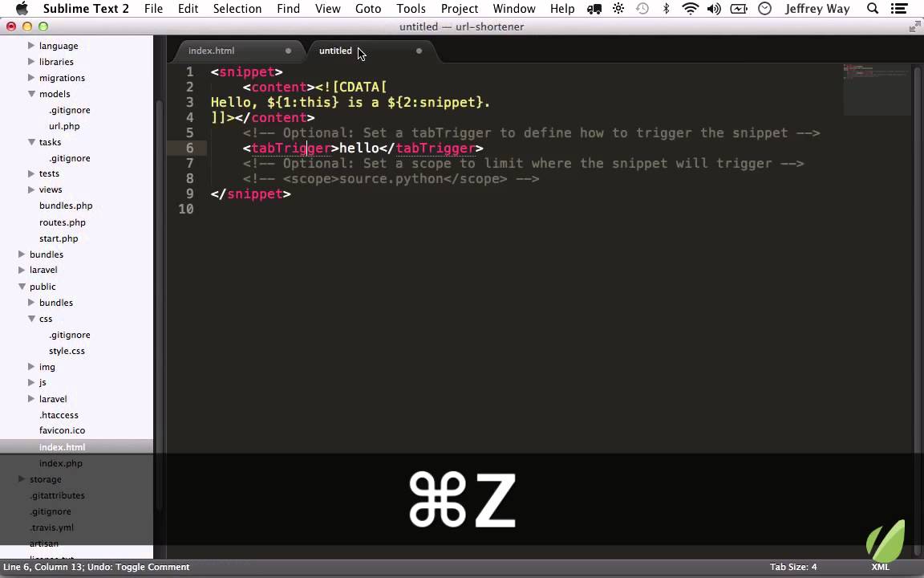Collapse the public folder in sidebar
The image size is (924, 578).
(22, 287)
